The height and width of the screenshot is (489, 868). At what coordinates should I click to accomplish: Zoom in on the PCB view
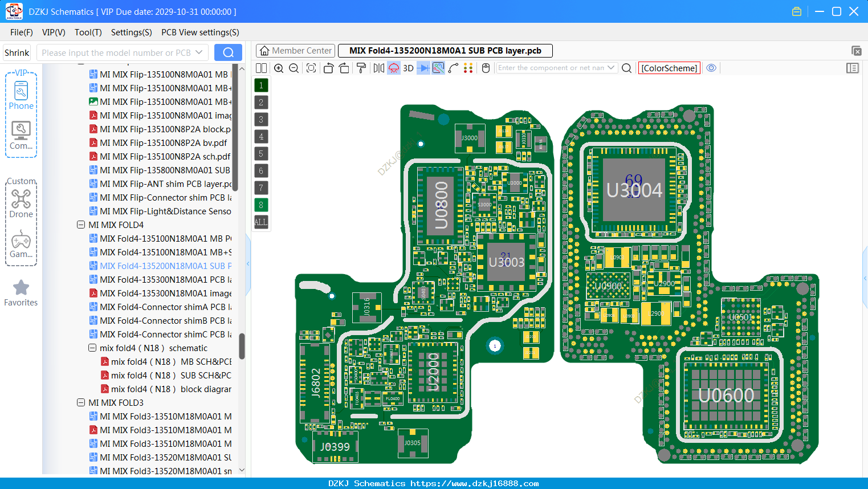279,68
